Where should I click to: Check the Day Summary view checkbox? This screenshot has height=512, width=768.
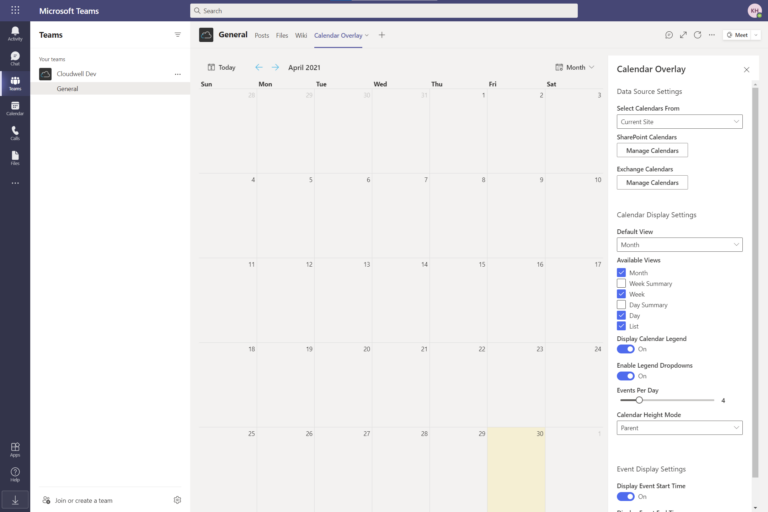(x=621, y=305)
